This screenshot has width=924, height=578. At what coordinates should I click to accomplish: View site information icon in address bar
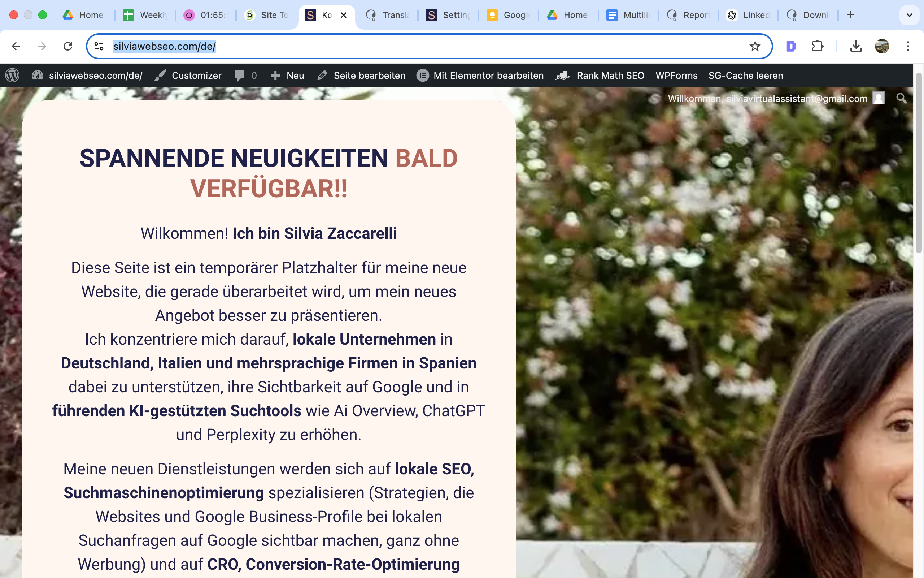pyautogui.click(x=99, y=46)
